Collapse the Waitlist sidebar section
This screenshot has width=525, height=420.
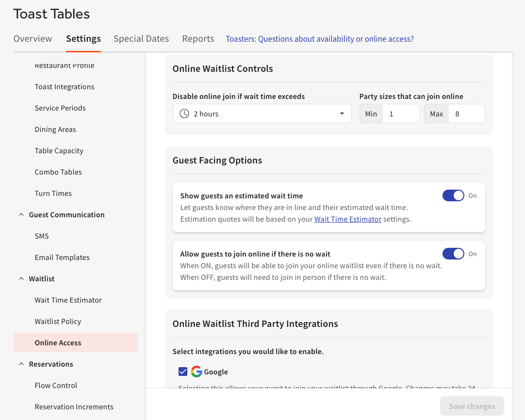coord(21,279)
